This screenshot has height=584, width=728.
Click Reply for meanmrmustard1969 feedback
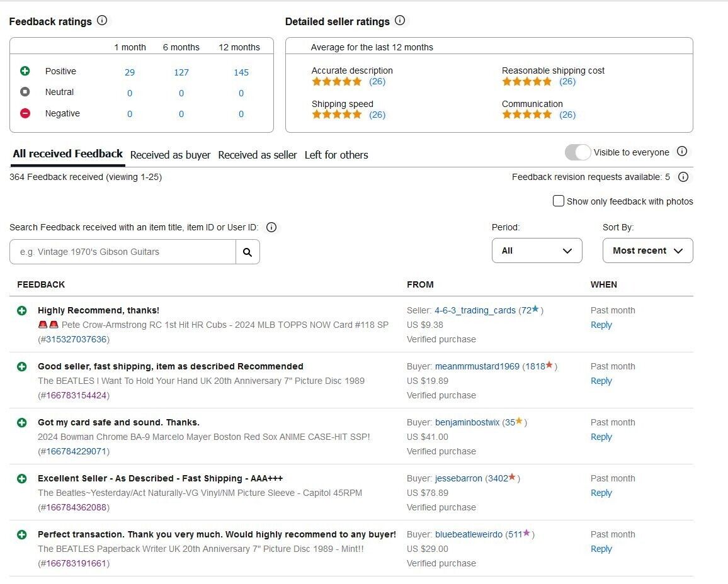pos(601,381)
